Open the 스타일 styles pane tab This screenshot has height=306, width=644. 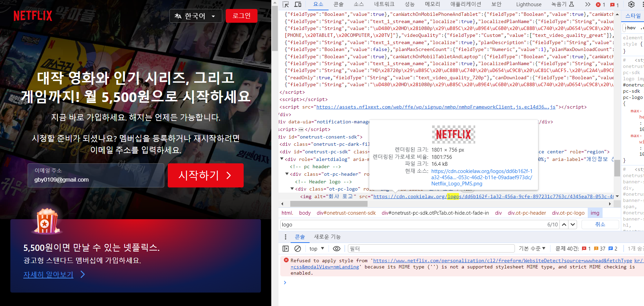pyautogui.click(x=633, y=16)
